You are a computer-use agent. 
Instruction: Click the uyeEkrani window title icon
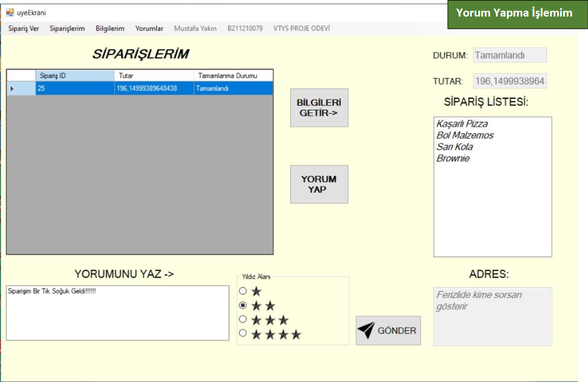tap(10, 13)
